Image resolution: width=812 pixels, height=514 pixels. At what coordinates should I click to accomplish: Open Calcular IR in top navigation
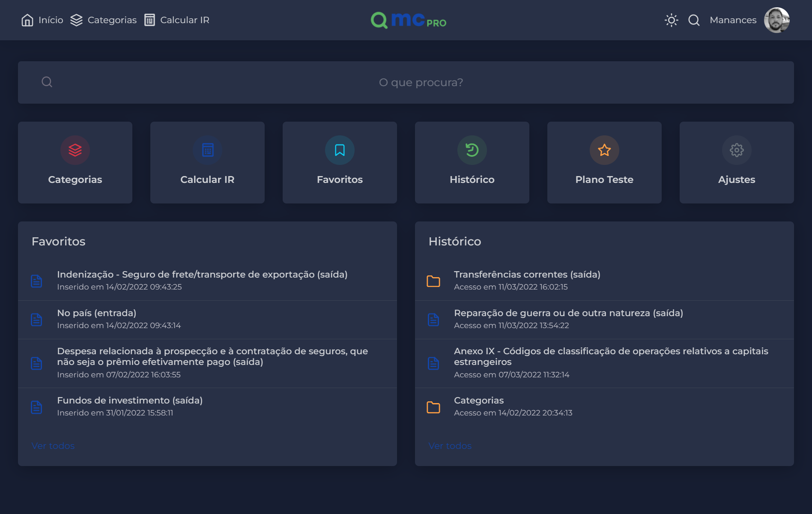point(177,20)
